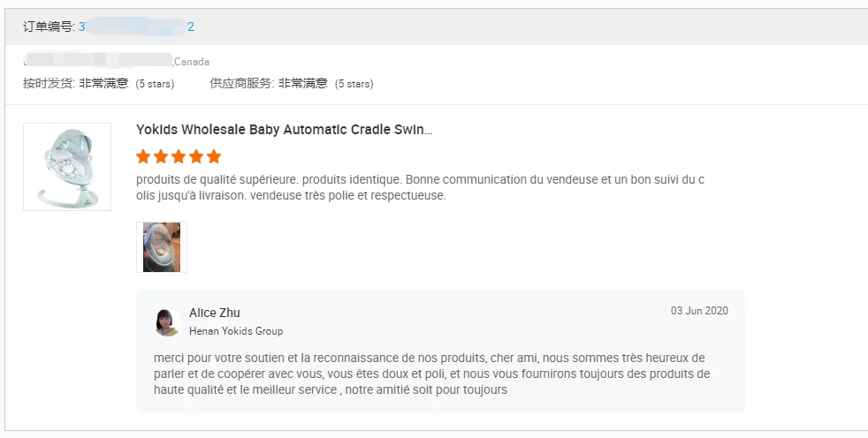Select the fourth orange rating star
868x438 pixels.
(196, 157)
